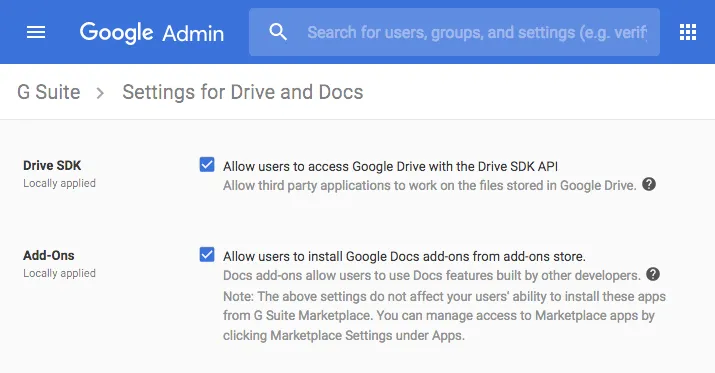The height and width of the screenshot is (373, 715).
Task: Open the hamburger main menu
Action: point(36,32)
